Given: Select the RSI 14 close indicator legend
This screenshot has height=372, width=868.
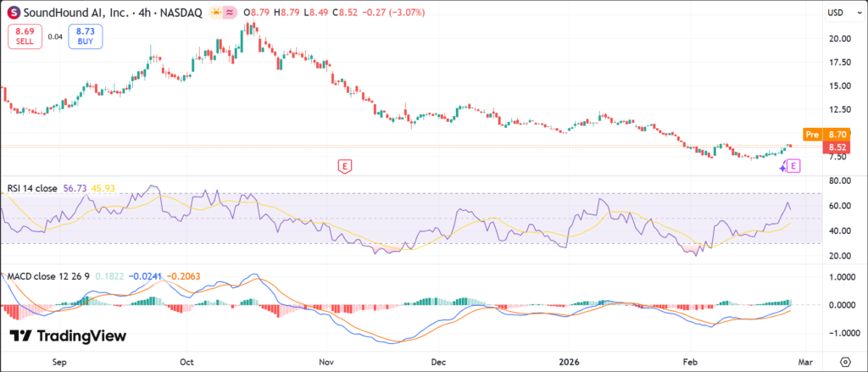Looking at the screenshot, I should point(32,188).
